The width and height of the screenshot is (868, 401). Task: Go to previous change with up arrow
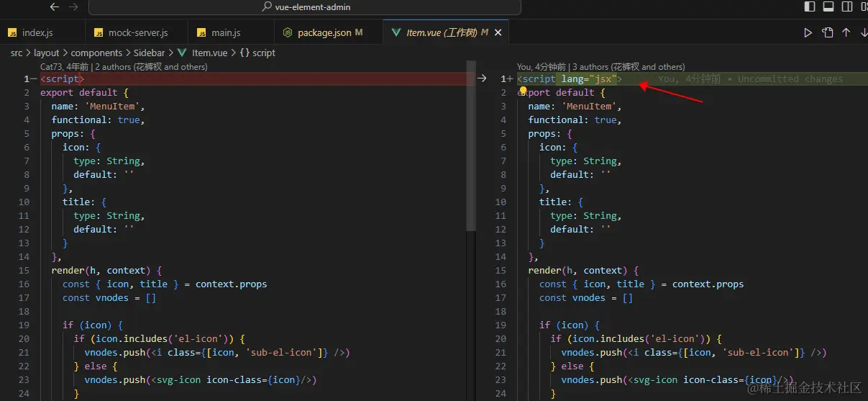coord(846,32)
